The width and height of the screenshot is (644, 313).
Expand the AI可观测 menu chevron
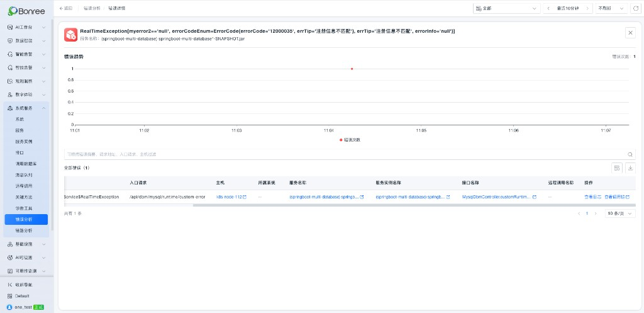(44, 258)
